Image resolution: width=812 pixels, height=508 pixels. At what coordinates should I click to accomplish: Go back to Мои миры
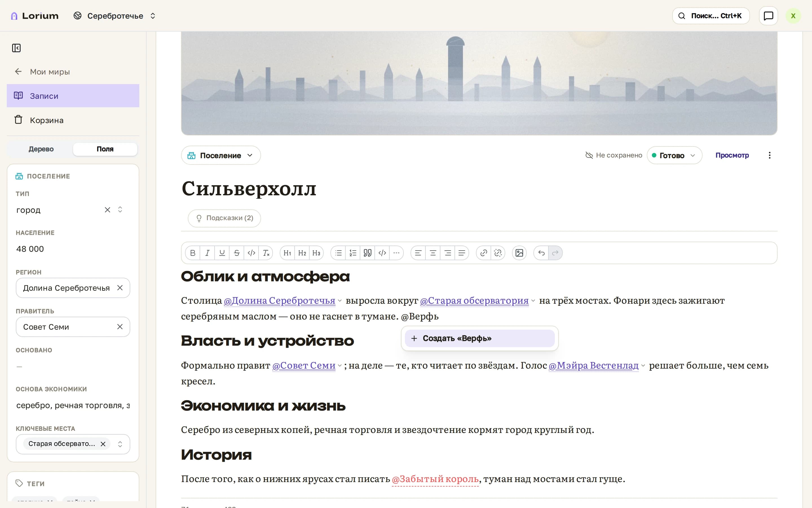[73, 72]
